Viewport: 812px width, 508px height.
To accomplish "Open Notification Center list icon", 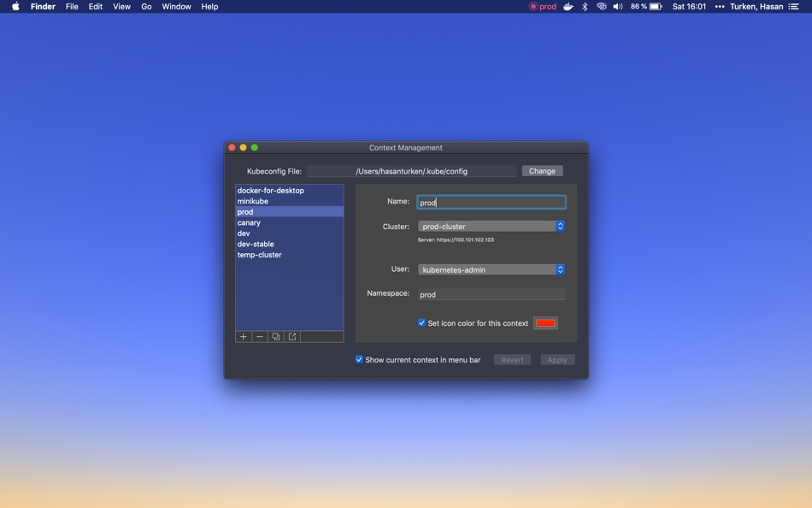I will (x=794, y=7).
